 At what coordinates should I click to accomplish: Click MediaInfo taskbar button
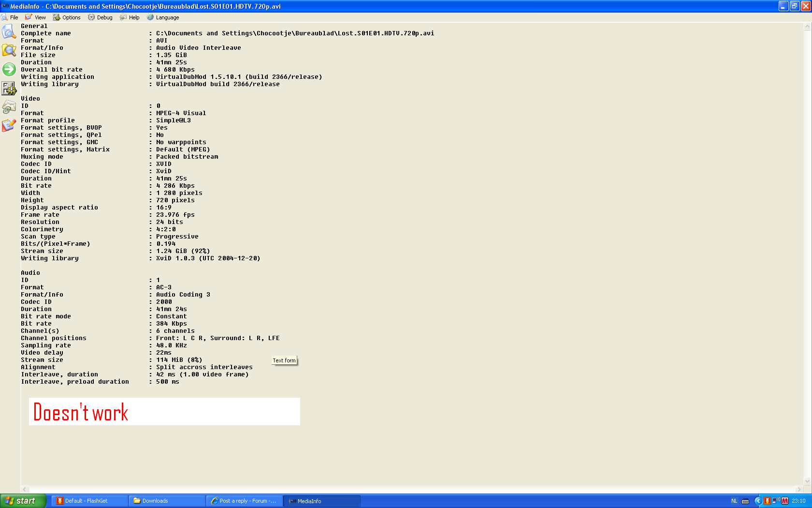(321, 501)
